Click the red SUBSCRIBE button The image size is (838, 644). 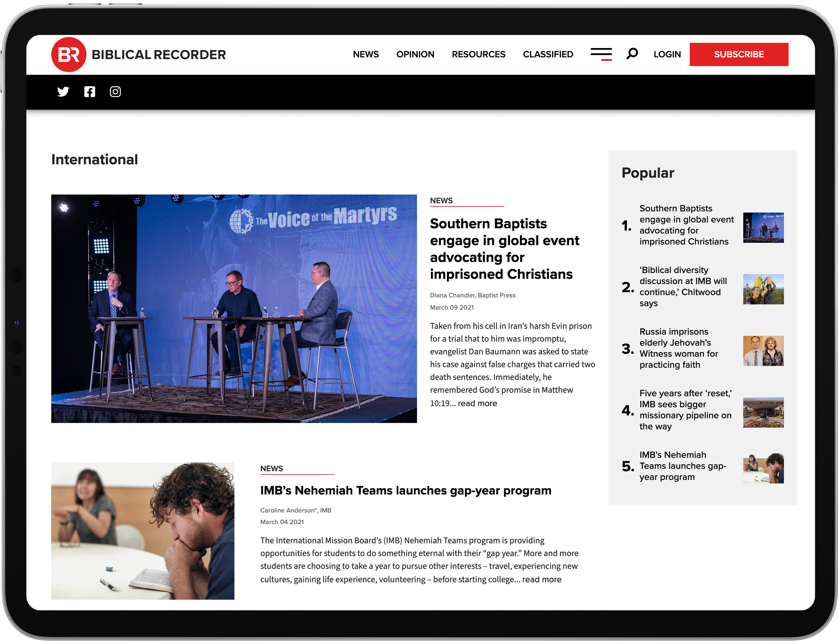(739, 54)
